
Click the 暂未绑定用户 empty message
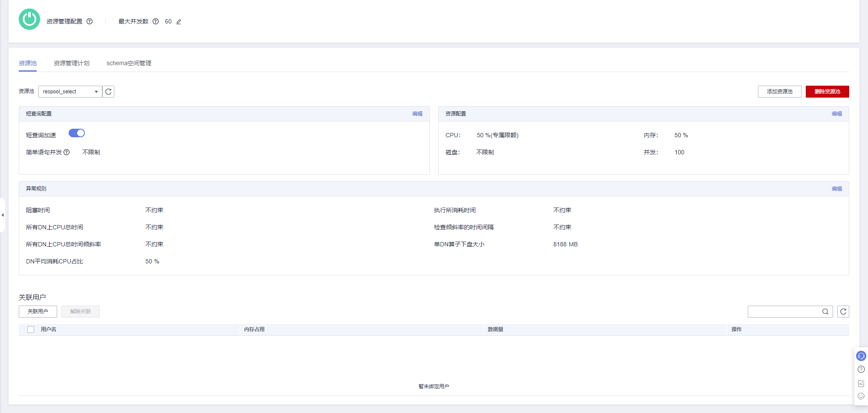pos(434,387)
